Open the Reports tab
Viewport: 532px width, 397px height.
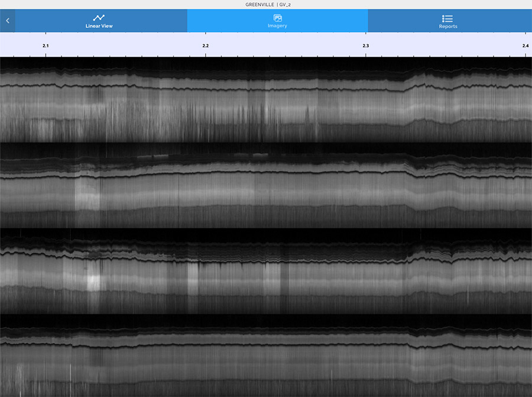pyautogui.click(x=450, y=21)
